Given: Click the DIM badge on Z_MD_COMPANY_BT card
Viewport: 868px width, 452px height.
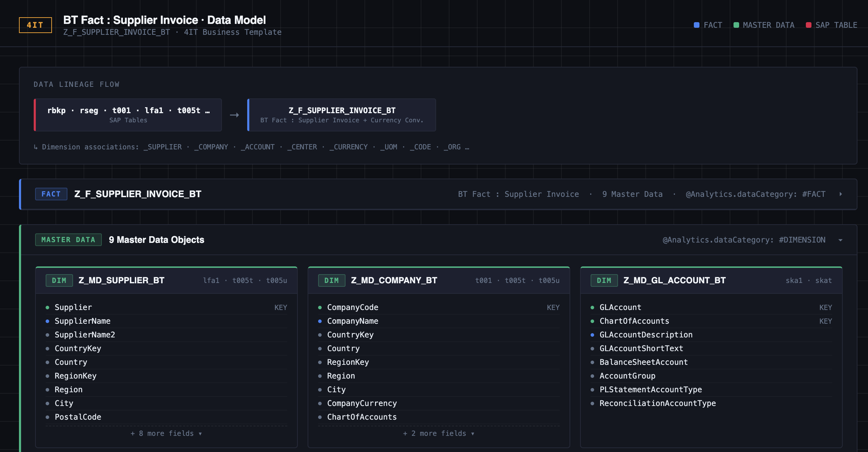Looking at the screenshot, I should (331, 280).
